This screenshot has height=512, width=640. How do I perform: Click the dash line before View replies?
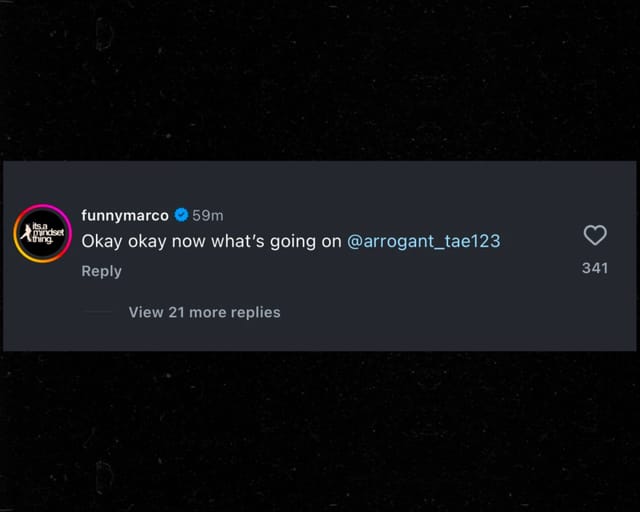(x=97, y=312)
